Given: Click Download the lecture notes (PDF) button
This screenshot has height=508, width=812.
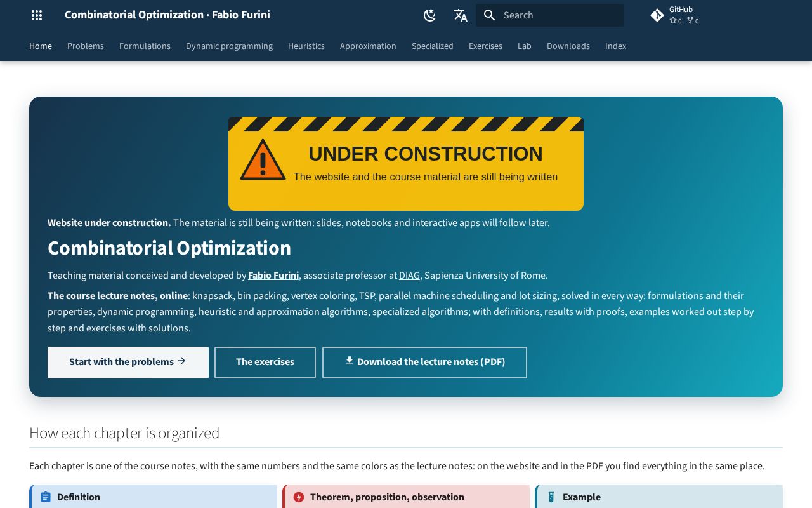Looking at the screenshot, I should coord(424,363).
